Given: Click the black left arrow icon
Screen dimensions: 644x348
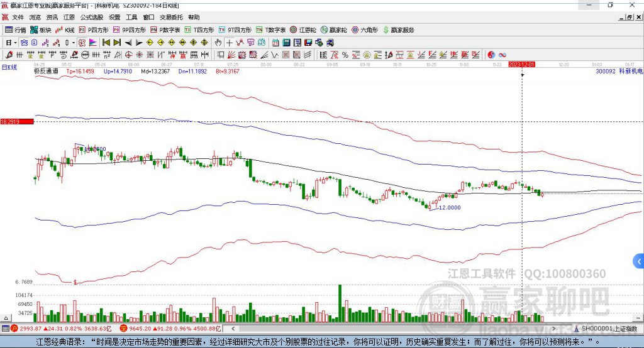Looking at the screenshot, I should click(128, 43).
